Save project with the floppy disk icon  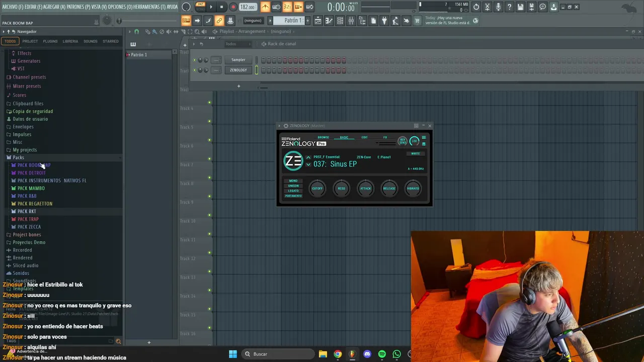click(521, 7)
